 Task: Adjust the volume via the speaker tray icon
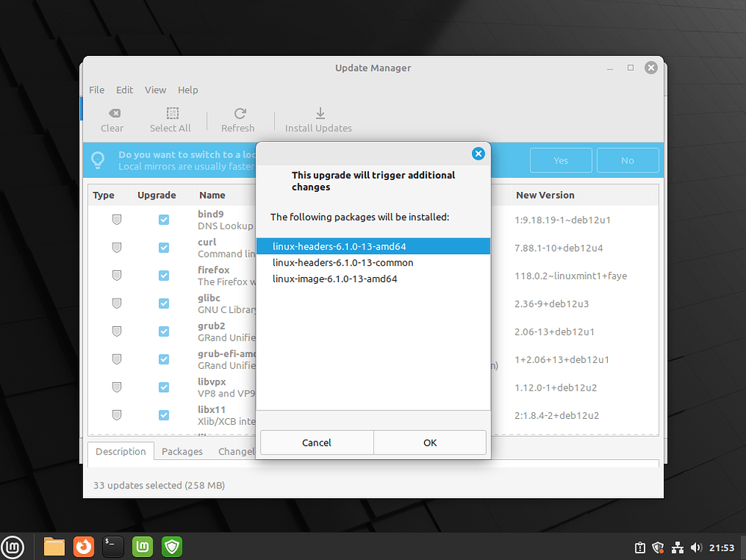pos(697,547)
